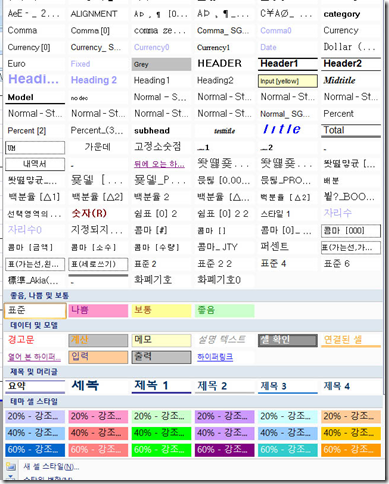Select the Comma [0] style

[98, 31]
